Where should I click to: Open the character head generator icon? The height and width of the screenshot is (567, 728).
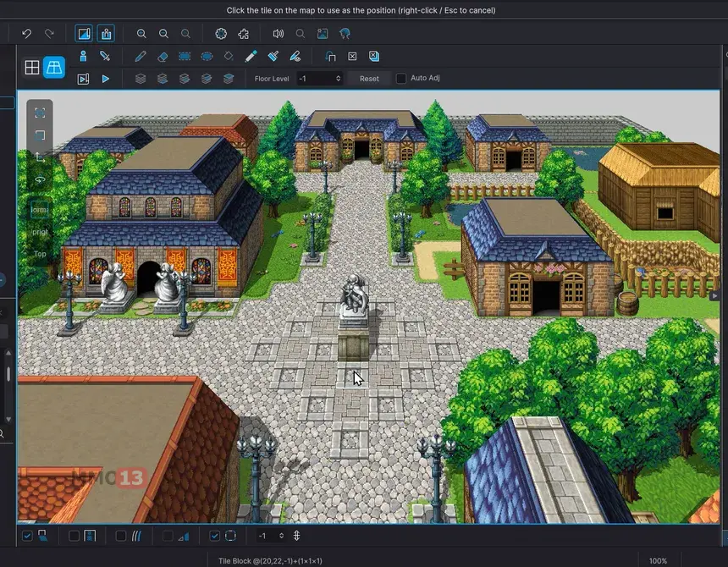[345, 33]
